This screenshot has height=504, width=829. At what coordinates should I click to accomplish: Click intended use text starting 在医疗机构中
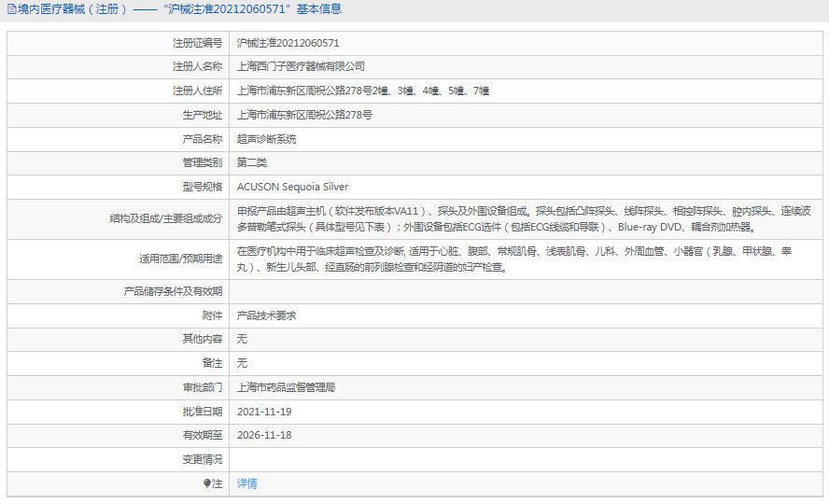tap(514, 259)
